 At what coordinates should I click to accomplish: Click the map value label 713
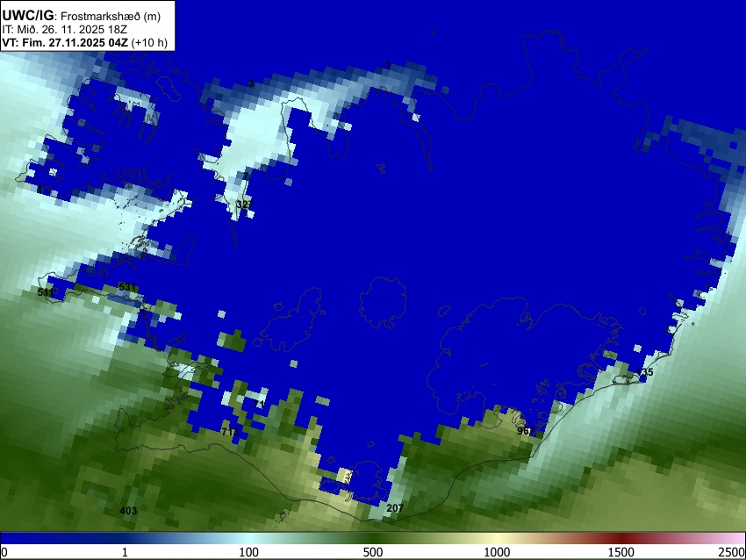(x=230, y=432)
